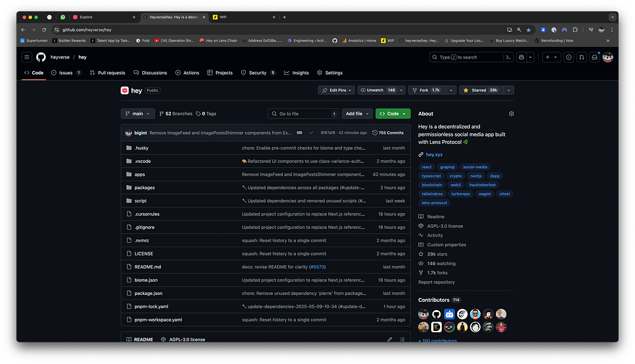The image size is (635, 364).
Task: Open bigint author avatar on latest commit
Action: (129, 133)
